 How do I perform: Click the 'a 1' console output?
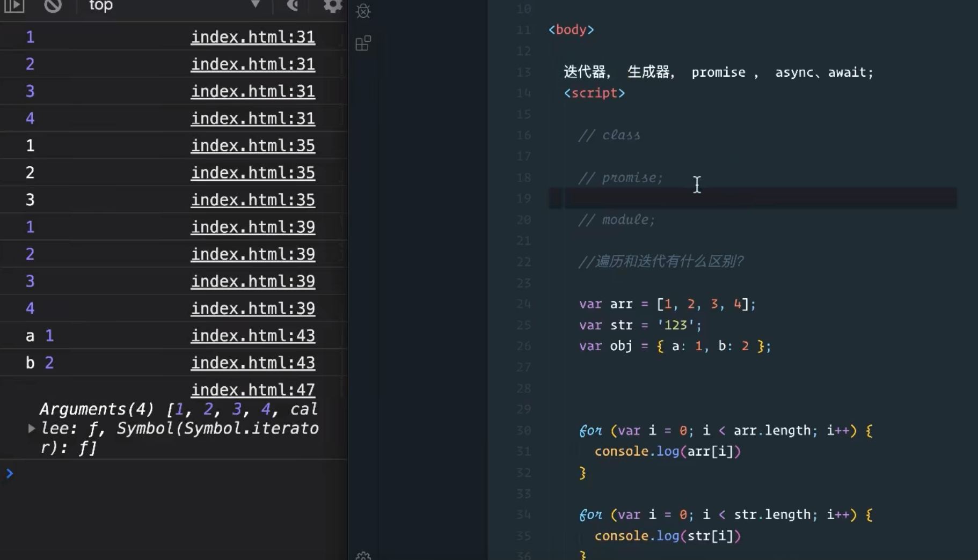[x=40, y=336]
